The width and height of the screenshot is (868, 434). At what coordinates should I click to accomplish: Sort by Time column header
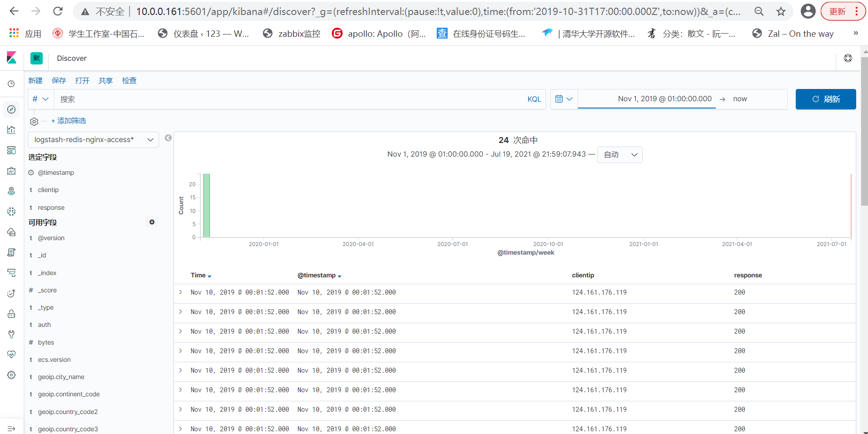click(x=201, y=275)
